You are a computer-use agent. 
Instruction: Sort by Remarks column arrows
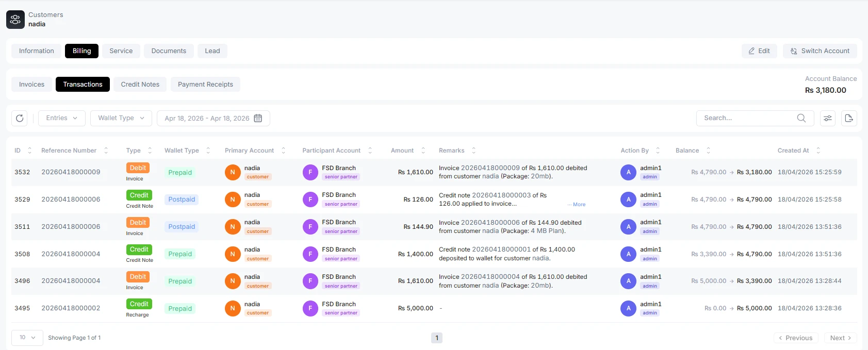(x=473, y=151)
